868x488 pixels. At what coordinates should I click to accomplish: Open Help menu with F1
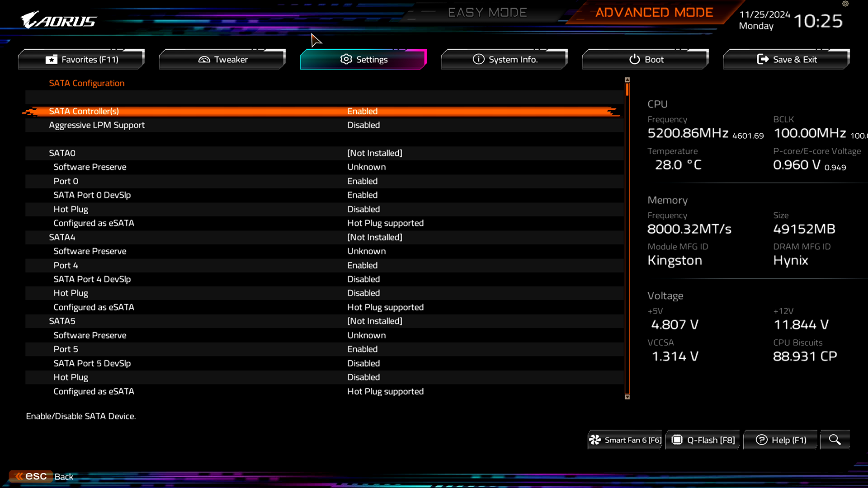click(x=782, y=440)
